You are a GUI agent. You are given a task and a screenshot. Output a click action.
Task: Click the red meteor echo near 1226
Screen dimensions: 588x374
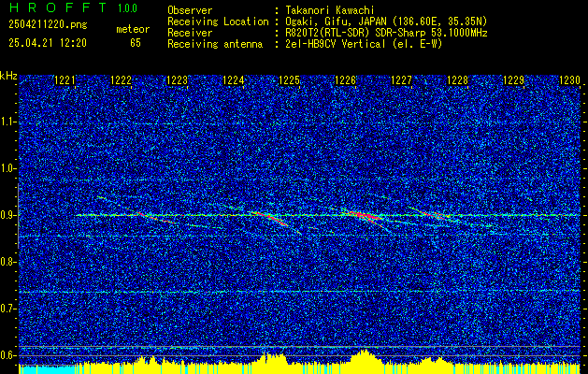[364, 216]
